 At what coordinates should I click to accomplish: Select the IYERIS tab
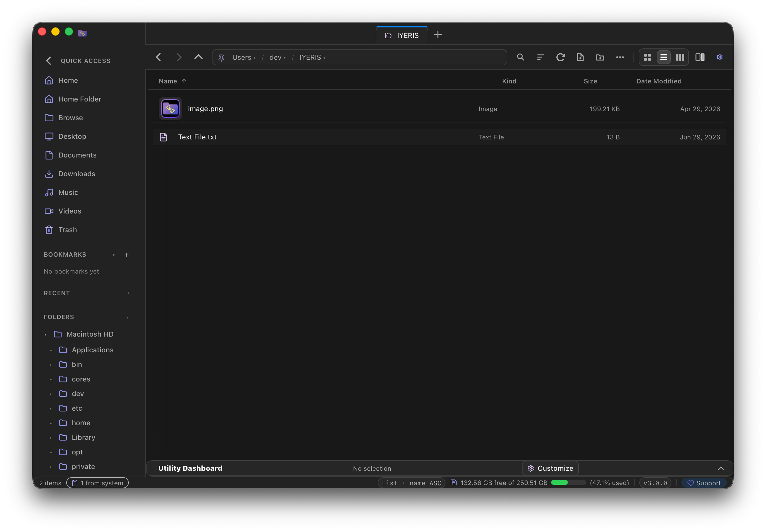402,35
